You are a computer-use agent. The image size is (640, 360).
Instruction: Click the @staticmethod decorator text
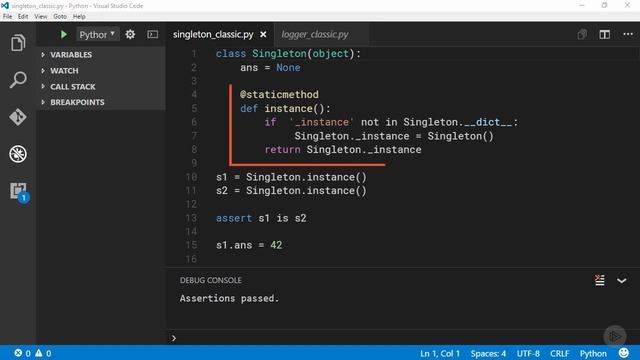[x=279, y=95]
